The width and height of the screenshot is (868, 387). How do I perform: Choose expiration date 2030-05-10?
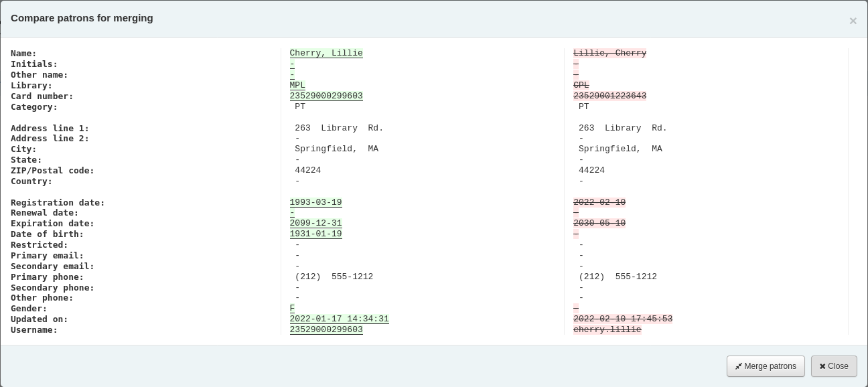click(599, 223)
